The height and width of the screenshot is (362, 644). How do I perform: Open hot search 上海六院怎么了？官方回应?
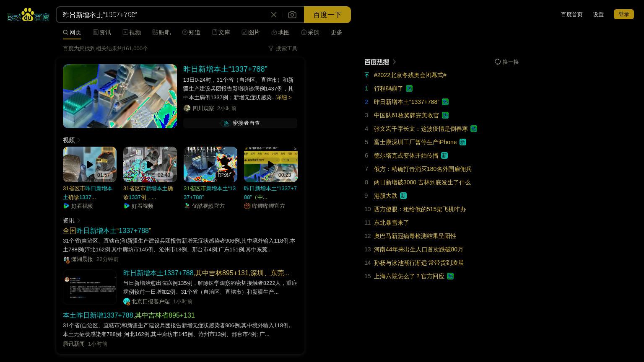409,276
